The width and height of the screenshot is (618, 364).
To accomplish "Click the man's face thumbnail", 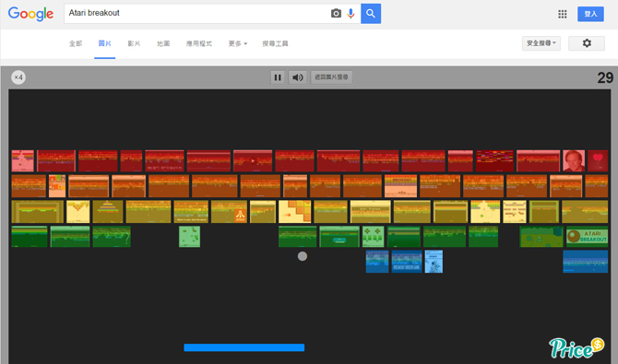I will pyautogui.click(x=574, y=160).
